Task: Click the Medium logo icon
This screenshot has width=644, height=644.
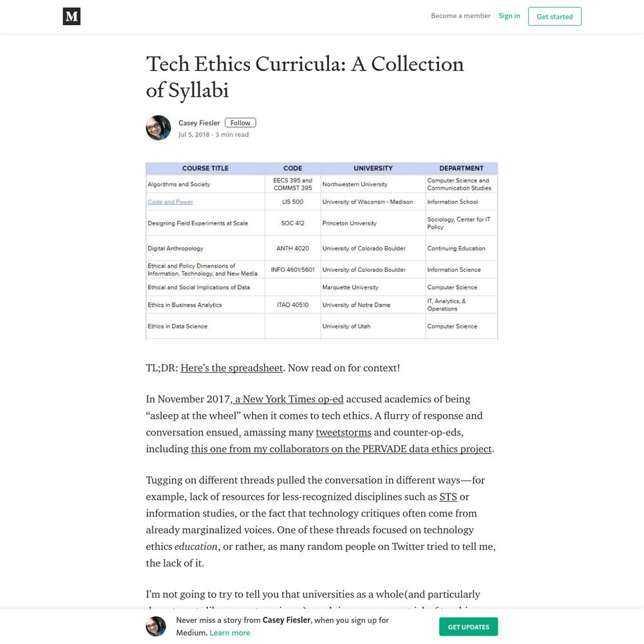Action: [71, 17]
